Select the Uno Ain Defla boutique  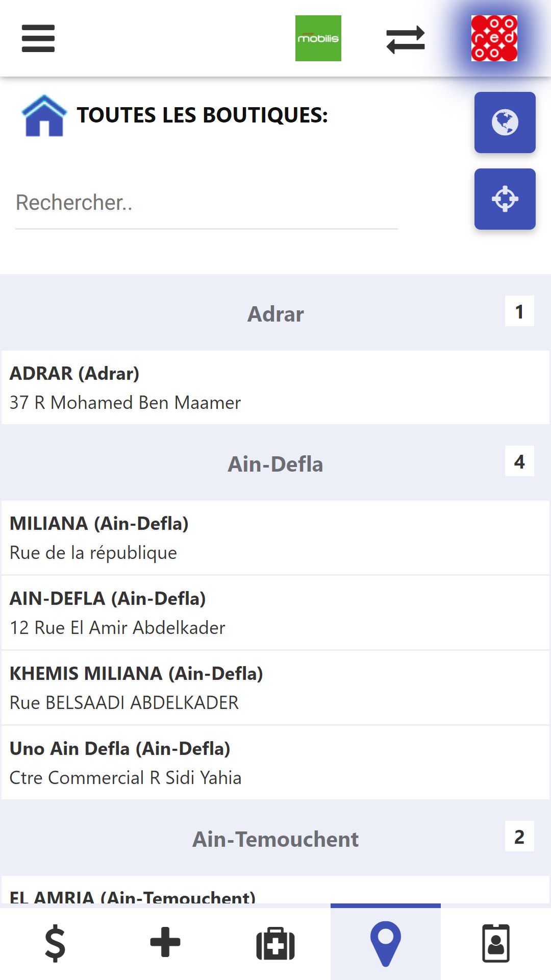point(275,763)
